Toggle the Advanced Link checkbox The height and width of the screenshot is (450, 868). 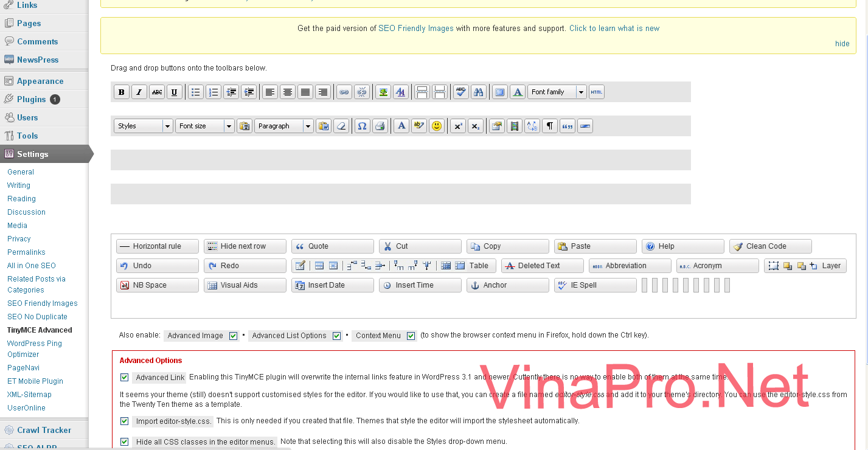coord(124,378)
